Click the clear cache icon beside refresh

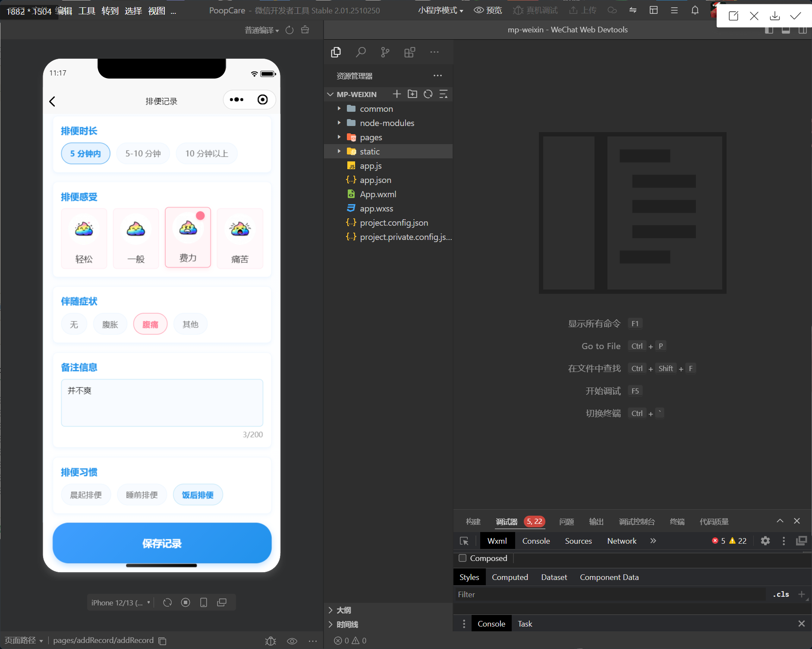[305, 30]
